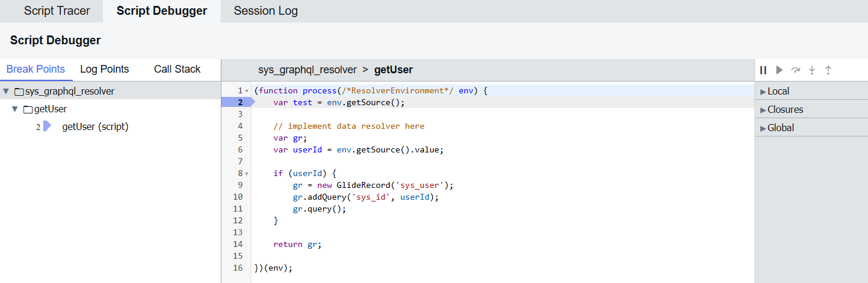868x283 pixels.
Task: Toggle breakpoint on line 2 gutter
Action: [x=237, y=102]
